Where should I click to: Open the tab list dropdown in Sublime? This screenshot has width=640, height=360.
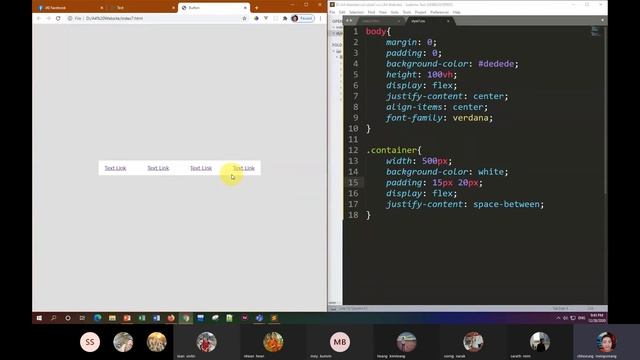point(602,20)
